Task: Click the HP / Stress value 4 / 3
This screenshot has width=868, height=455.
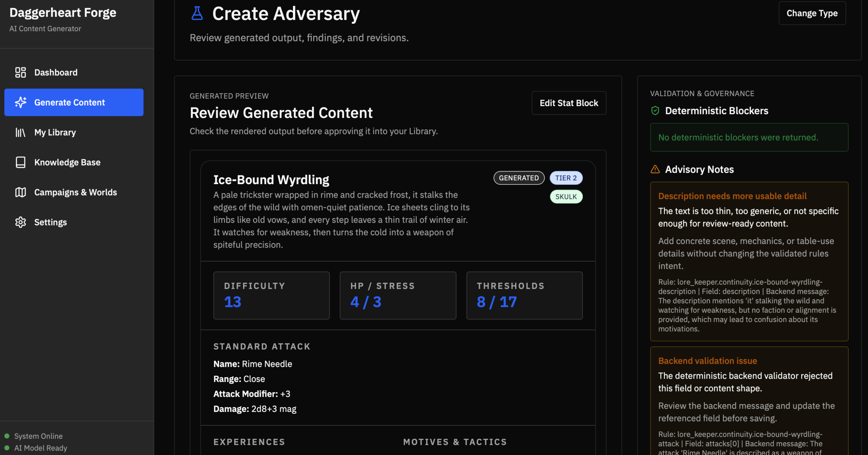Action: coord(366,302)
